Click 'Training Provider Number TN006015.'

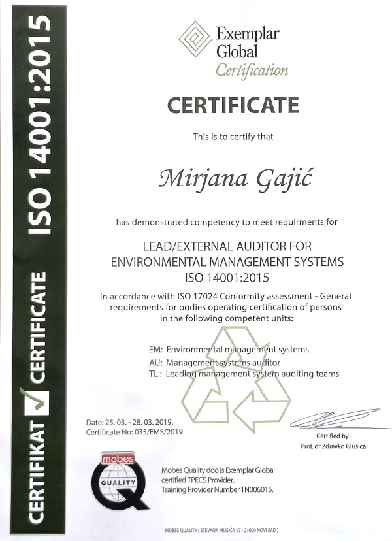[218, 489]
